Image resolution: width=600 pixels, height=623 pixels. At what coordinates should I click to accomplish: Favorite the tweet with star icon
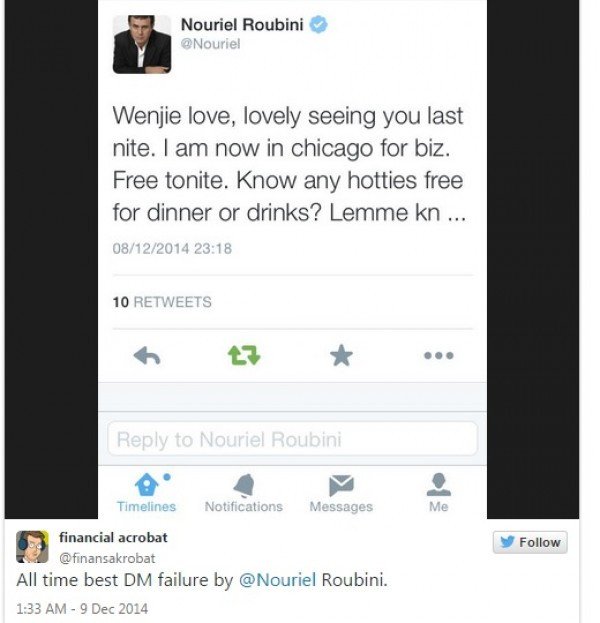pyautogui.click(x=341, y=355)
